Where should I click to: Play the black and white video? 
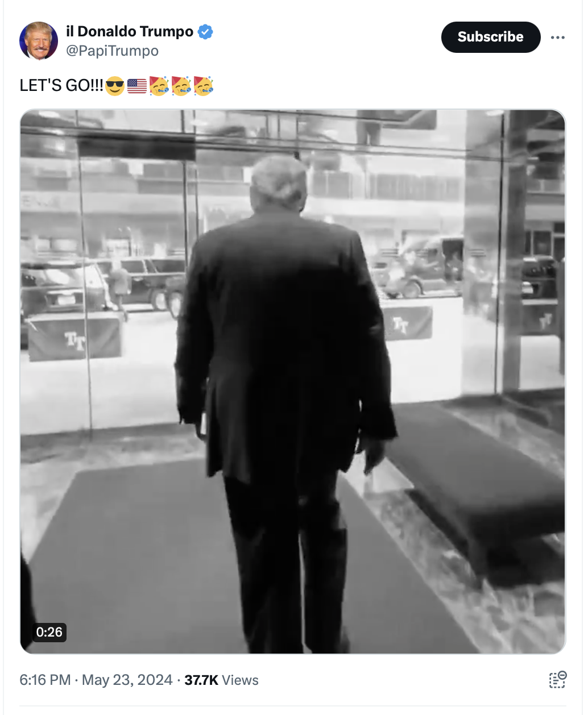click(x=293, y=382)
